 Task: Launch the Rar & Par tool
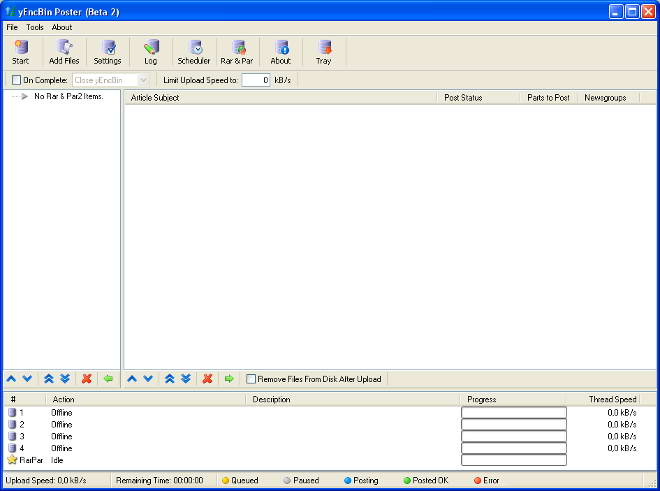pyautogui.click(x=237, y=52)
